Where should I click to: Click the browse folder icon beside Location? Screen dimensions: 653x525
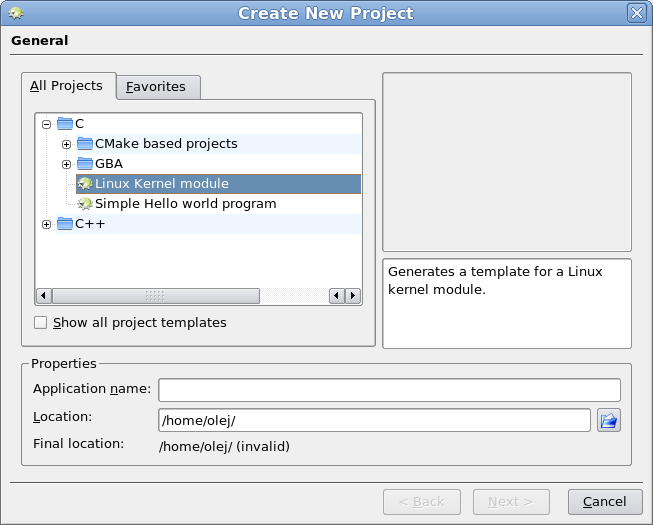pyautogui.click(x=608, y=420)
